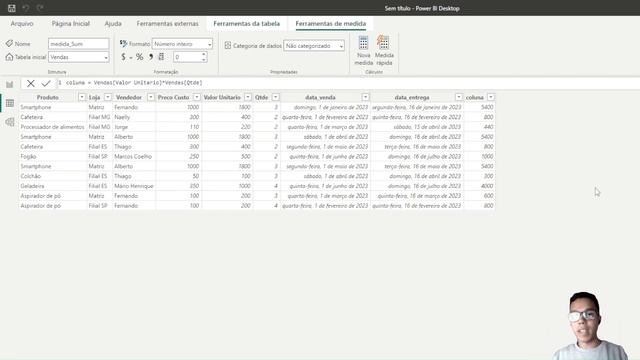Increase decimal places stepper up
This screenshot has height=360, width=640.
point(204,54)
